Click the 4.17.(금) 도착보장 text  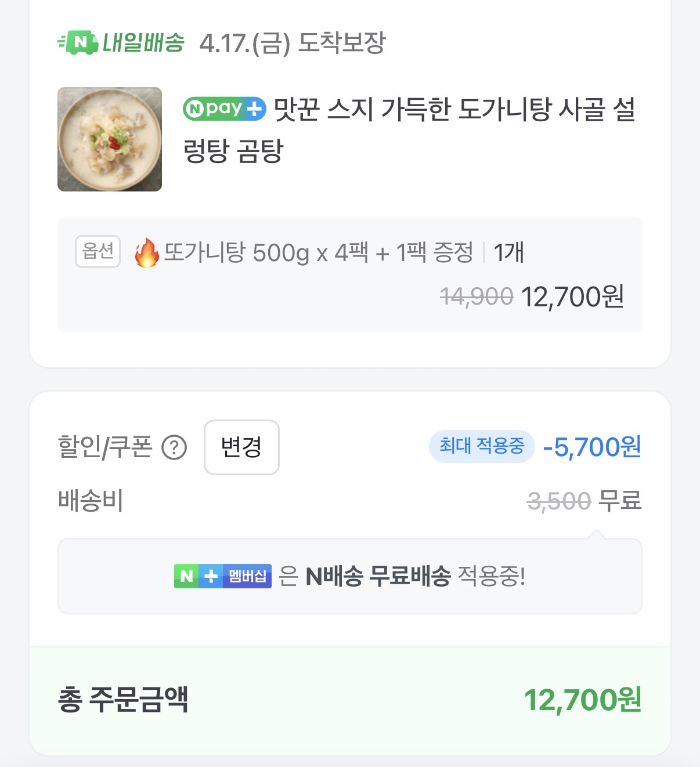point(292,43)
